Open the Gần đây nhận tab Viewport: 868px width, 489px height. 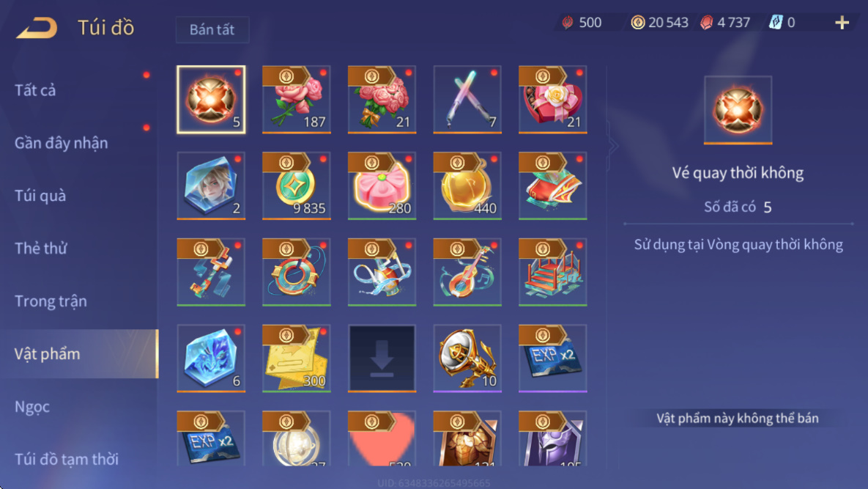point(61,143)
